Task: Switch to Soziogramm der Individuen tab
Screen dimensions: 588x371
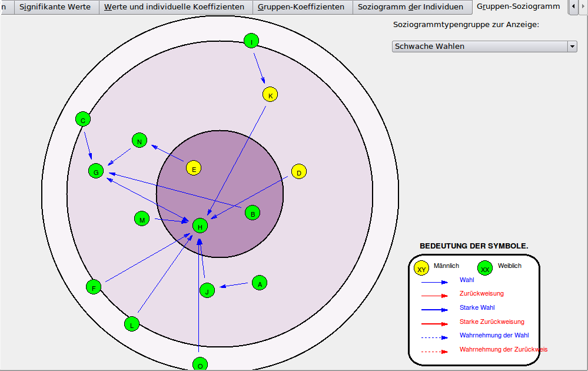Action: tap(411, 7)
